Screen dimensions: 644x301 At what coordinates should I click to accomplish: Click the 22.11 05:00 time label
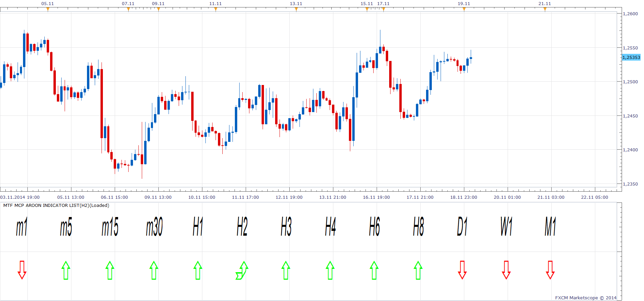point(595,197)
